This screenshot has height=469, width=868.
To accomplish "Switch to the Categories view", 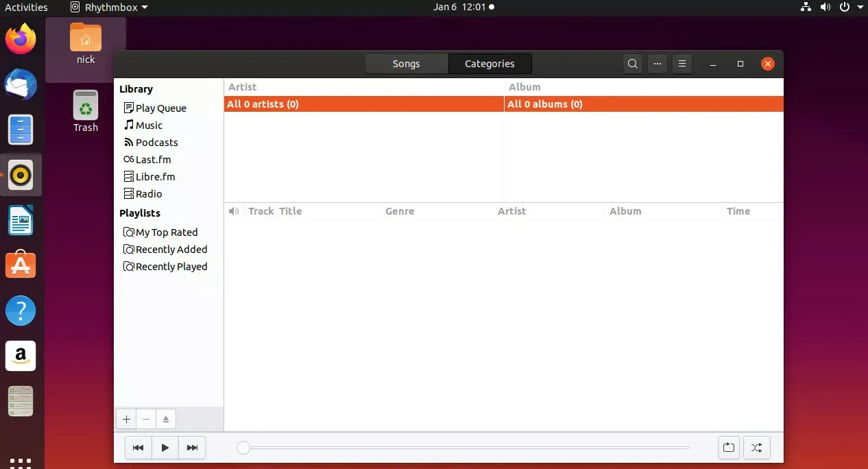I will point(490,64).
